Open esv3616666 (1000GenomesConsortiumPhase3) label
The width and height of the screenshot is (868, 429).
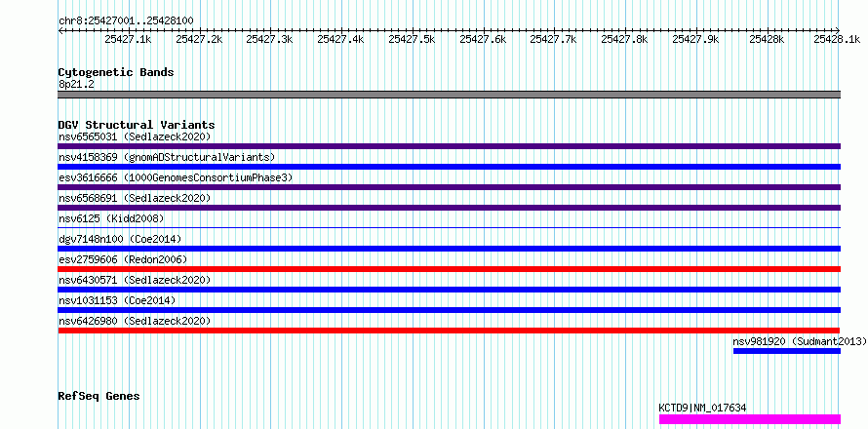tap(176, 177)
